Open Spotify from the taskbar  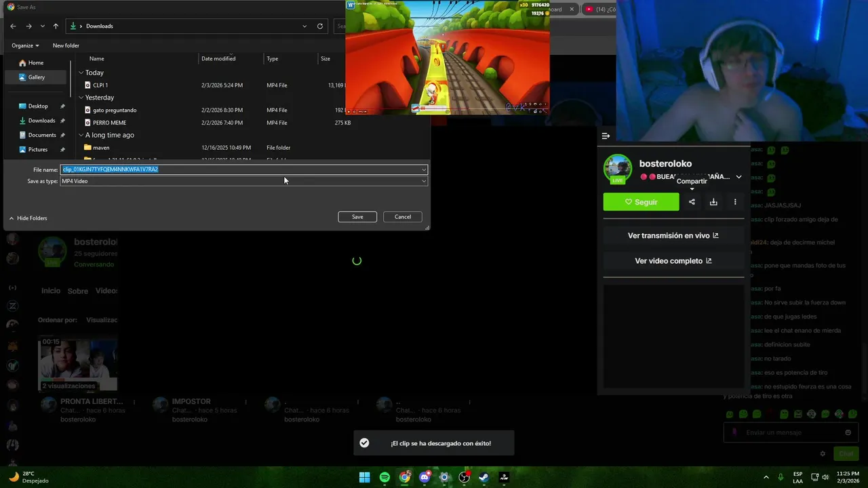[384, 477]
